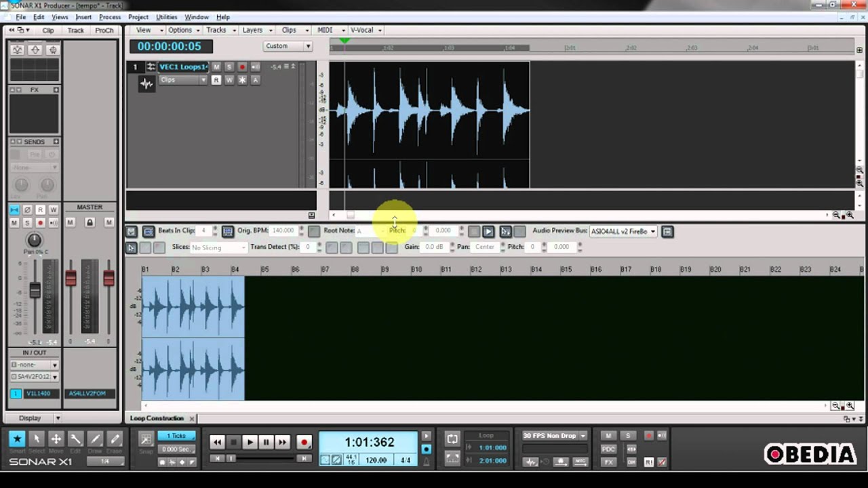This screenshot has width=868, height=488.
Task: Select the Loop Construction tab
Action: point(157,418)
